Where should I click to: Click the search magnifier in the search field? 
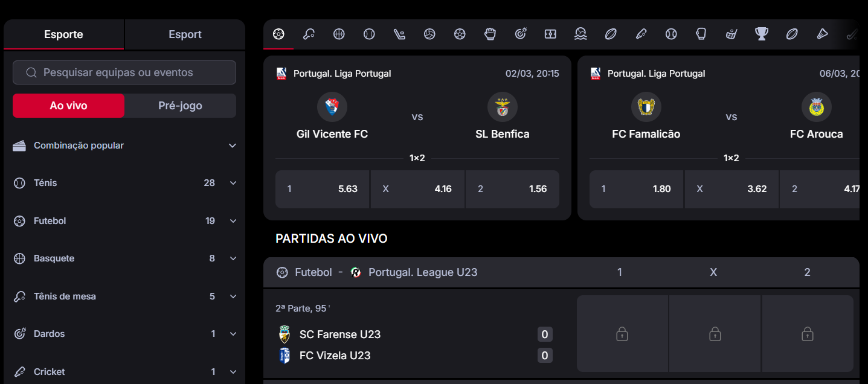click(31, 72)
